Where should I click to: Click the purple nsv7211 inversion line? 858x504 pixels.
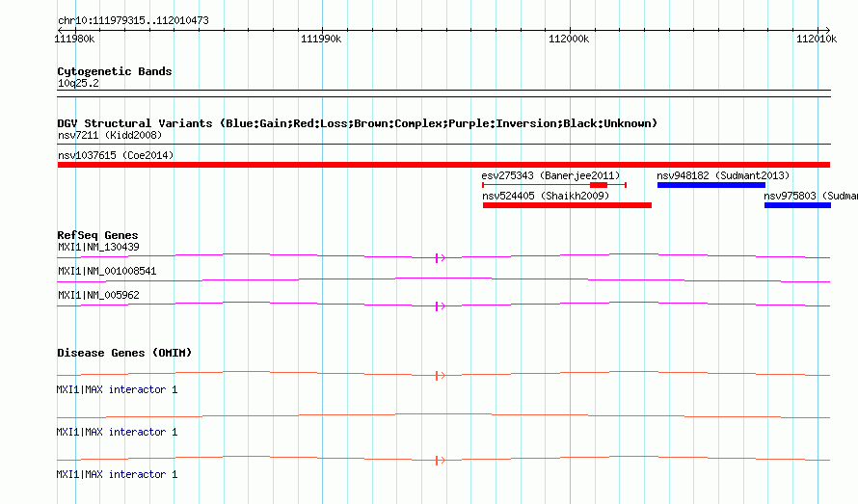(x=443, y=144)
